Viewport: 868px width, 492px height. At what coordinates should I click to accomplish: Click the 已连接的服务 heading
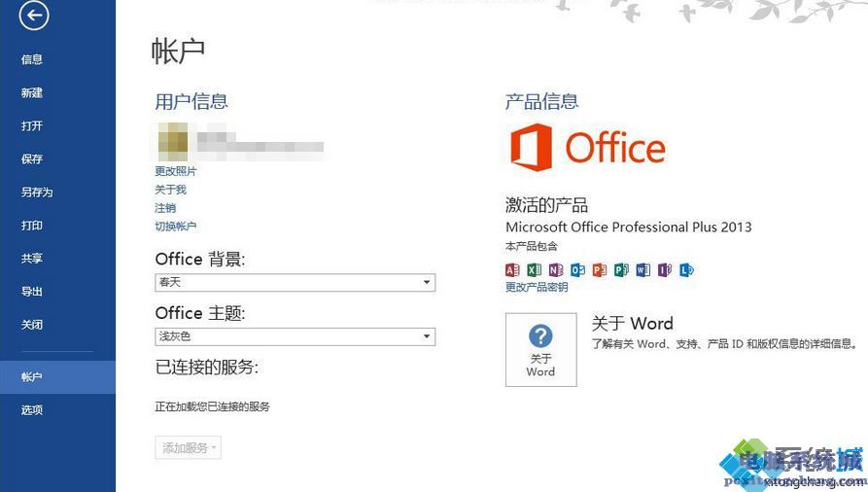[207, 367]
